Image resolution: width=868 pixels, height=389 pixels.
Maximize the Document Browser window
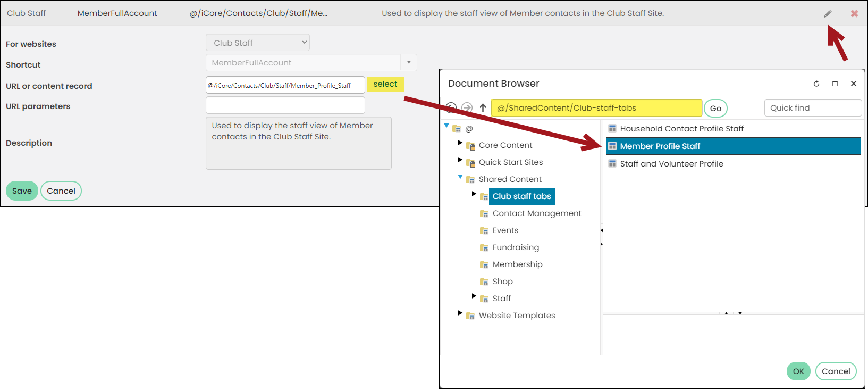(x=835, y=84)
